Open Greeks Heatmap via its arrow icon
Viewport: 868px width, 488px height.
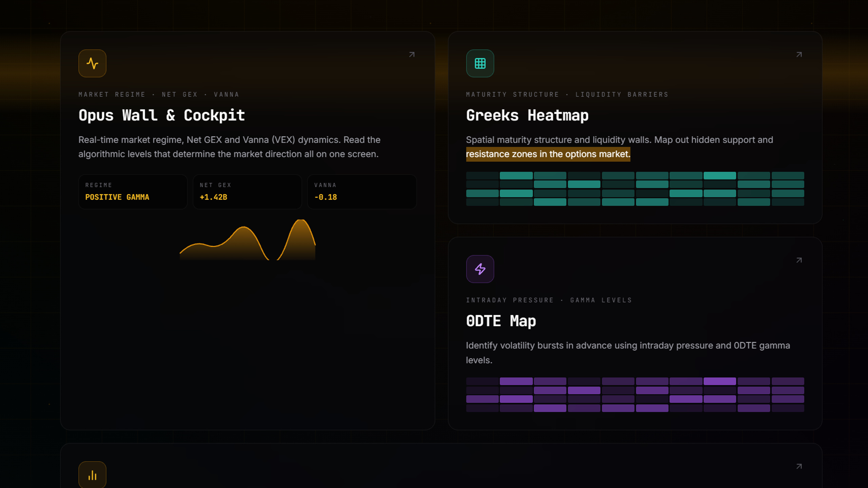pos(799,55)
